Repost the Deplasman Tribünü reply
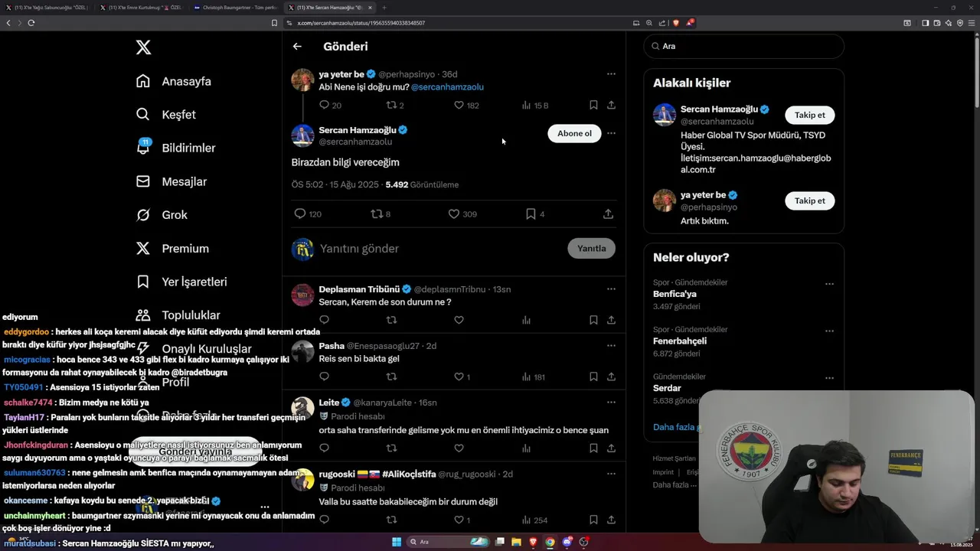The width and height of the screenshot is (980, 551). coord(391,320)
